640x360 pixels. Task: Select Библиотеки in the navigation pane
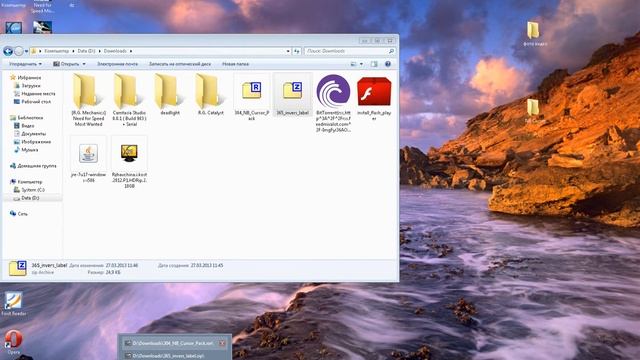click(27, 118)
